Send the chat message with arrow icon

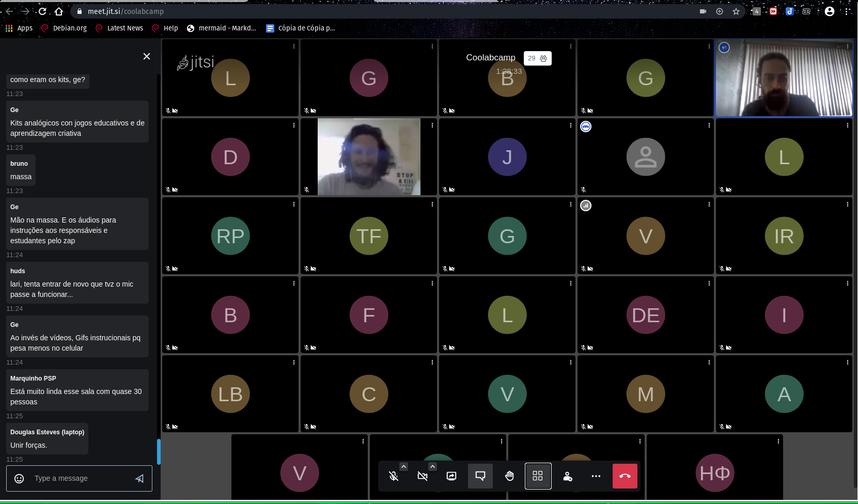pos(139,479)
